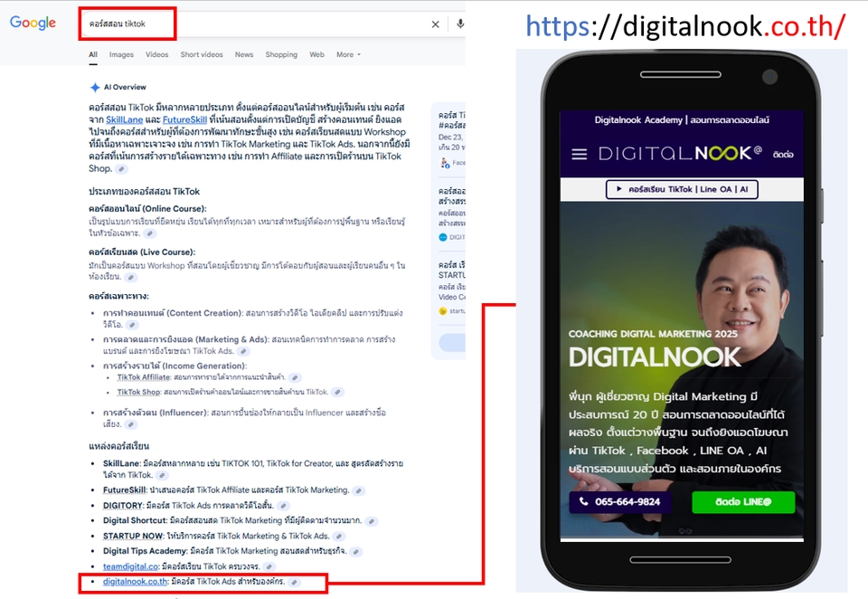The width and height of the screenshot is (868, 599).
Task: Clear the search box with X icon
Action: pos(435,24)
